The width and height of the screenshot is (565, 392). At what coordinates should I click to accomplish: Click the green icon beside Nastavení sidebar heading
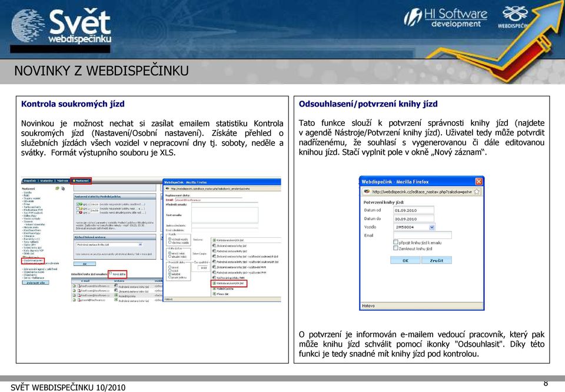coord(57,188)
